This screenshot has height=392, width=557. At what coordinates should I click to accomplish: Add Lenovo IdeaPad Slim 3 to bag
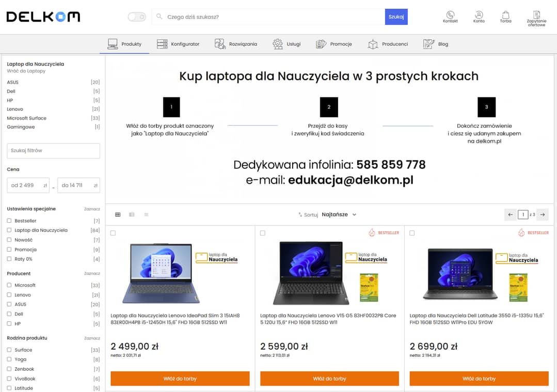tap(180, 379)
